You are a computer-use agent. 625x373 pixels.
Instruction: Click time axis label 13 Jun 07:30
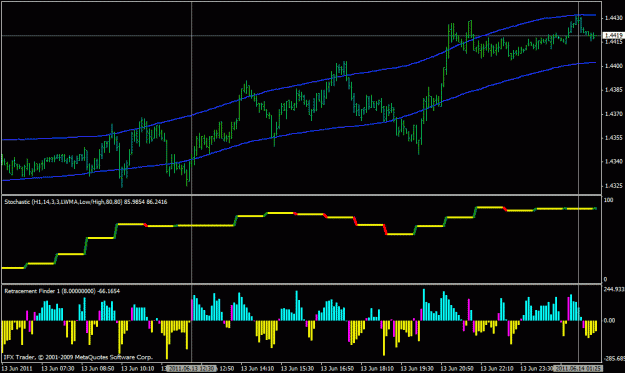coord(58,369)
